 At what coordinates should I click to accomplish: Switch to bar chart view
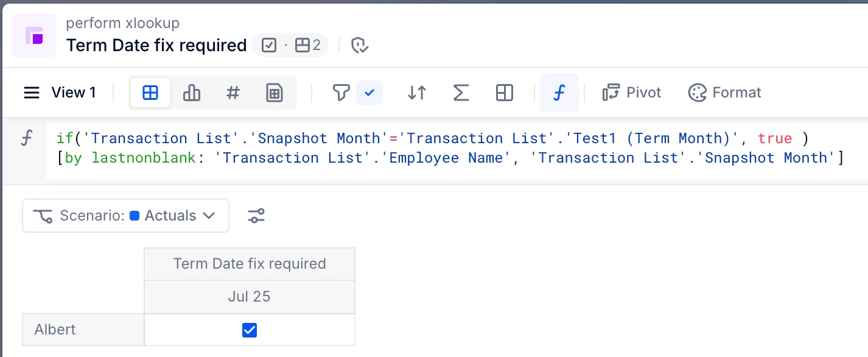[x=192, y=93]
